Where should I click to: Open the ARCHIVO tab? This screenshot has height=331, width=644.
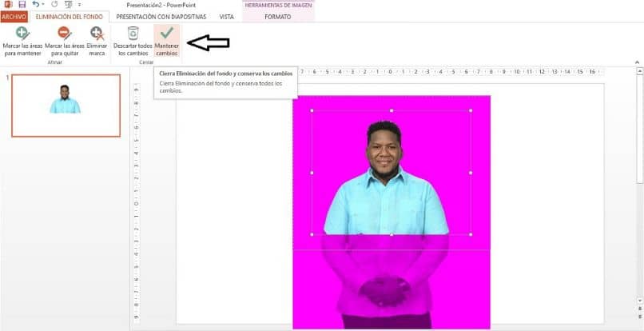point(14,17)
